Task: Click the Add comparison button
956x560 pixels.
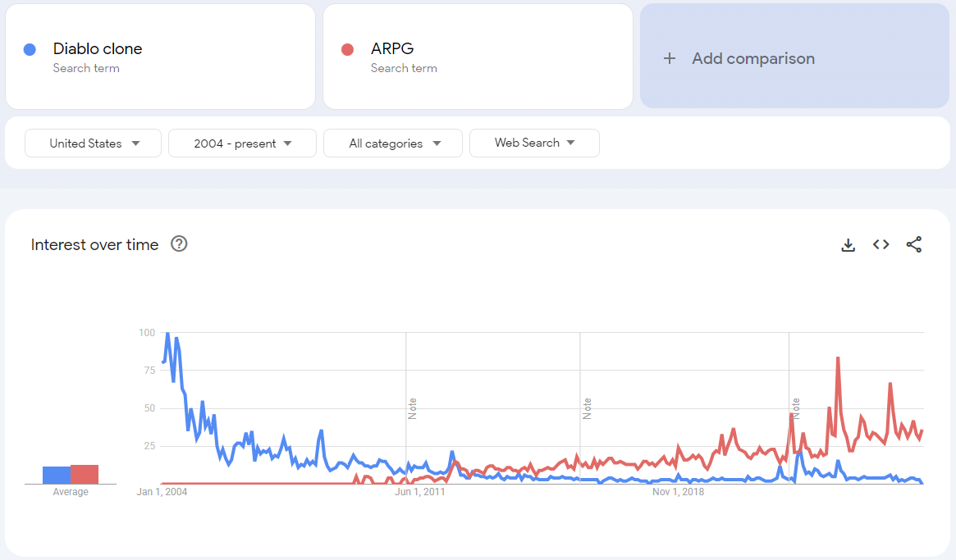Action: (794, 56)
